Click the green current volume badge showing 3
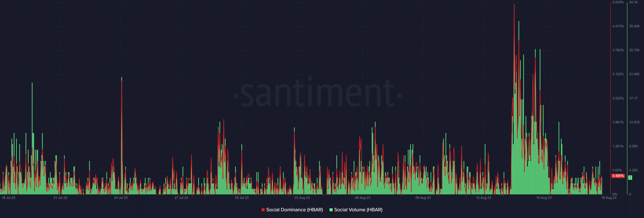 630,178
